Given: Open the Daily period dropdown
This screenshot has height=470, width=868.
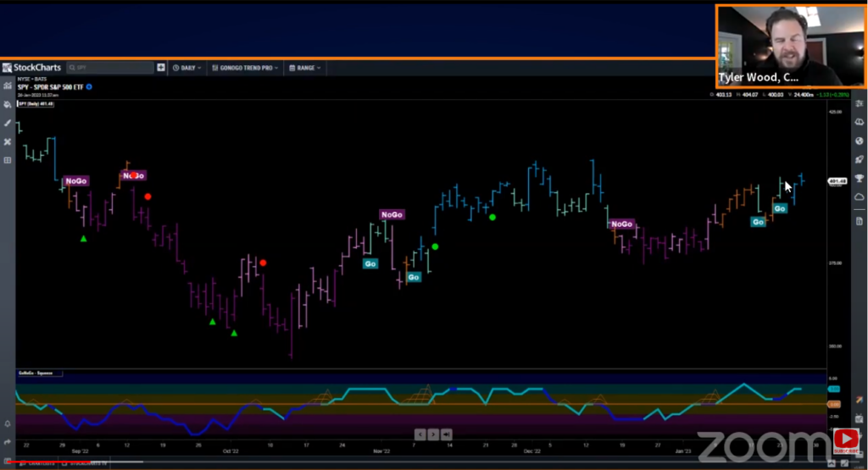Looking at the screenshot, I should coord(186,68).
